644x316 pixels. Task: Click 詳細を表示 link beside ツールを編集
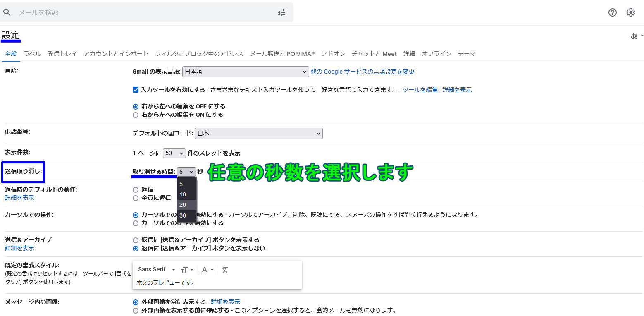(x=457, y=90)
